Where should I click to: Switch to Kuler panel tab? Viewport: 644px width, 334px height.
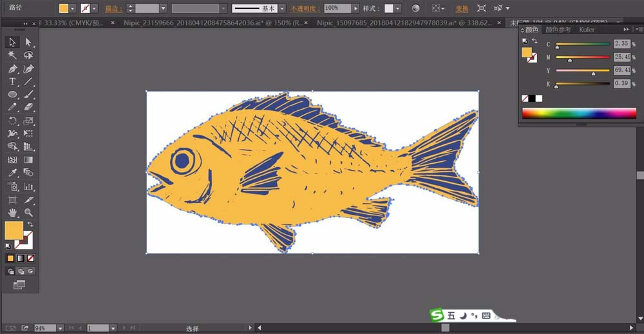[587, 30]
